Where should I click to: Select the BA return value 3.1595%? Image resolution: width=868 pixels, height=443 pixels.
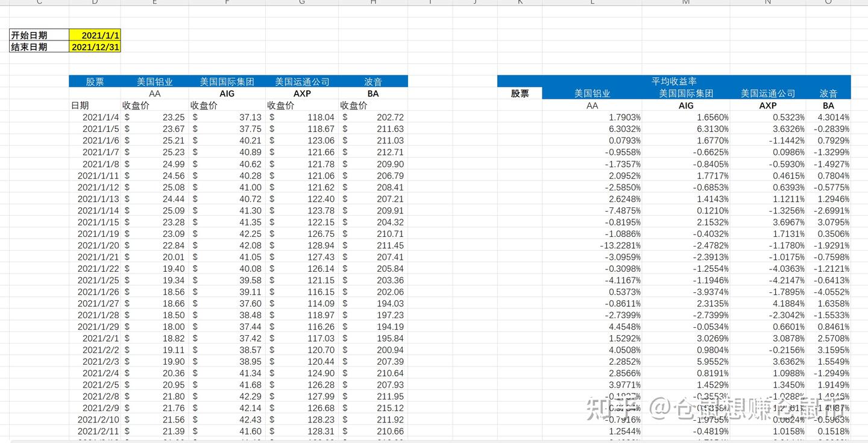click(828, 350)
